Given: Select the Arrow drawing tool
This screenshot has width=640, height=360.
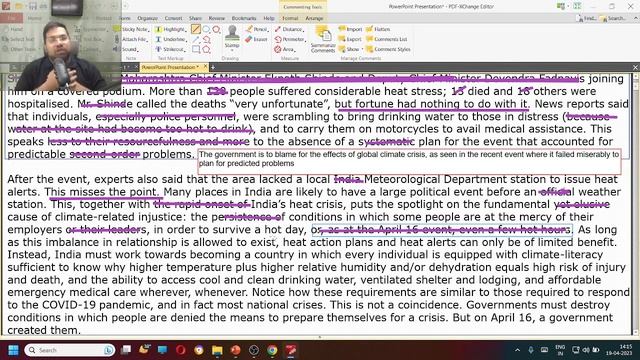Looking at the screenshot, I should coord(196,39).
